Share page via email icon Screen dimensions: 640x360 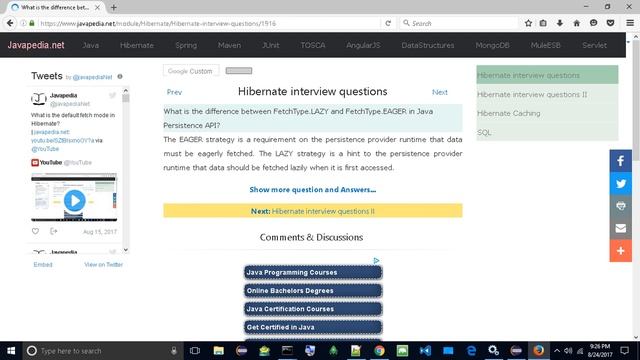coord(621,228)
